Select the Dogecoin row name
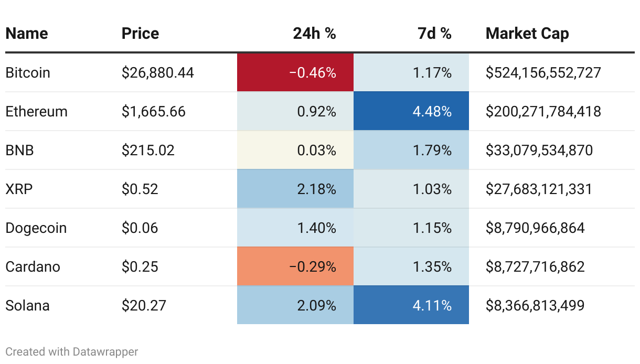Screen dimensions: 640x364 click(x=36, y=228)
